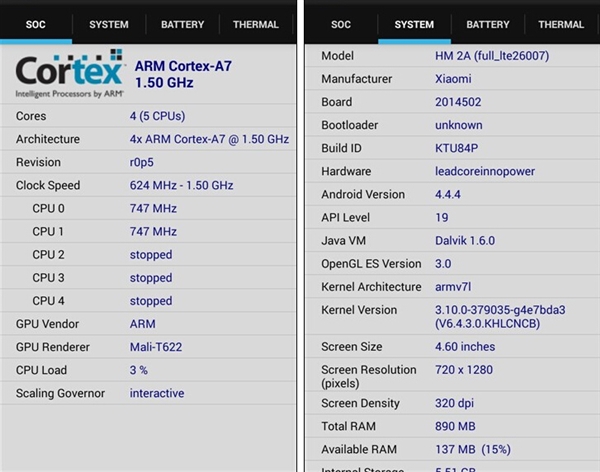This screenshot has height=472, width=600.
Task: Select the Kernel Version row
Action: [452, 317]
